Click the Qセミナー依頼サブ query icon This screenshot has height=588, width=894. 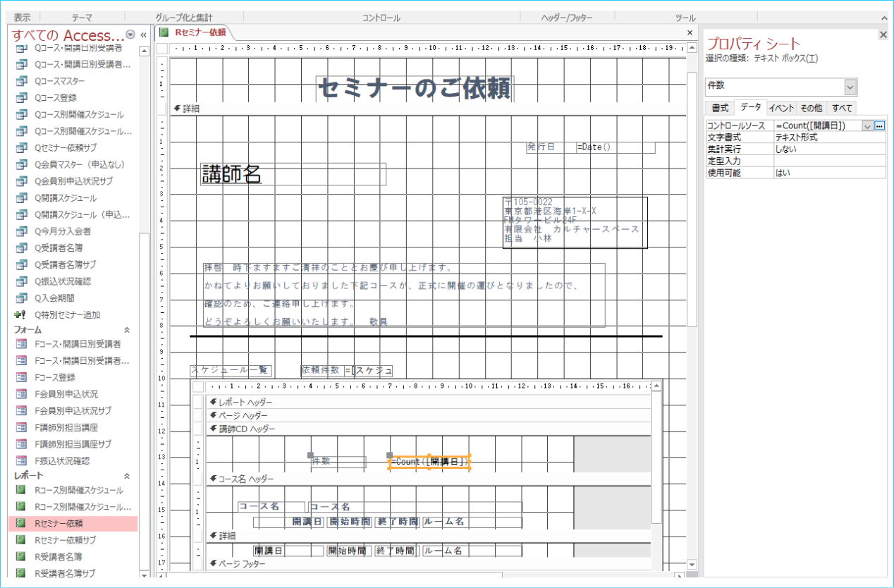20,148
